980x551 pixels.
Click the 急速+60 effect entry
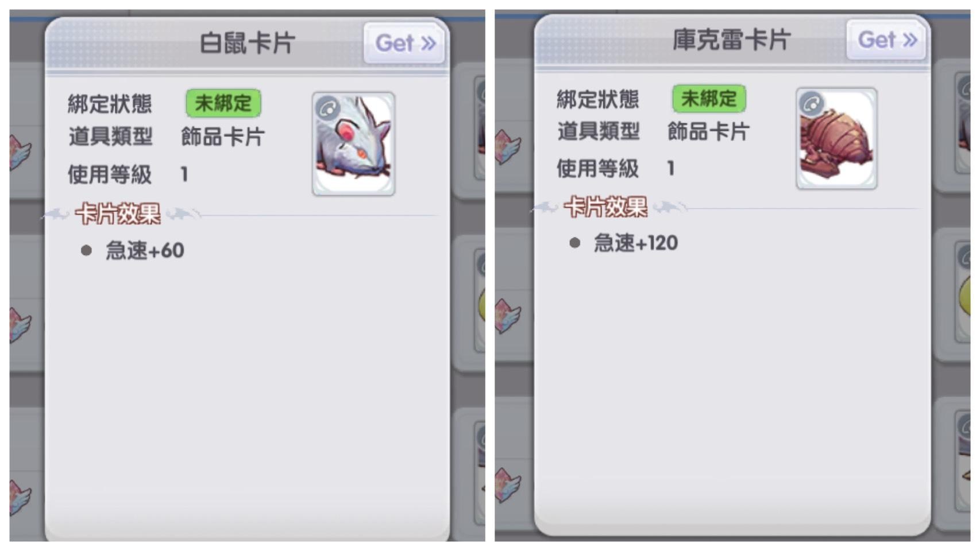145,250
